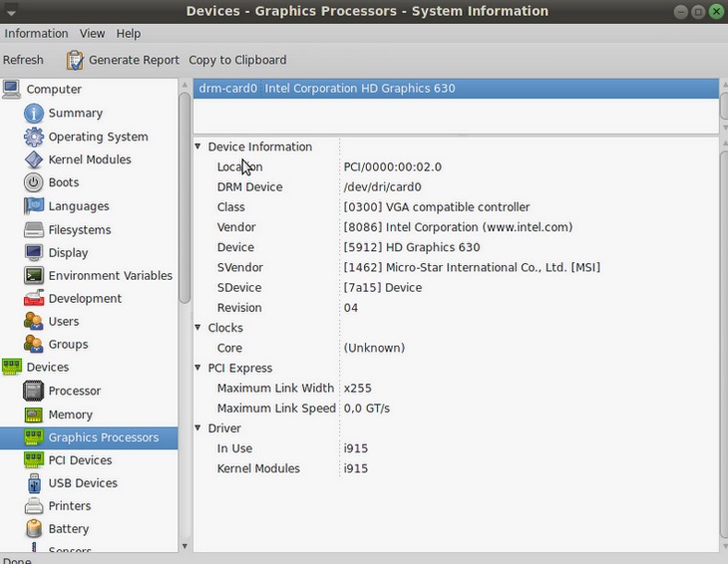Select the Users people icon
The height and width of the screenshot is (564, 728).
[x=34, y=321]
